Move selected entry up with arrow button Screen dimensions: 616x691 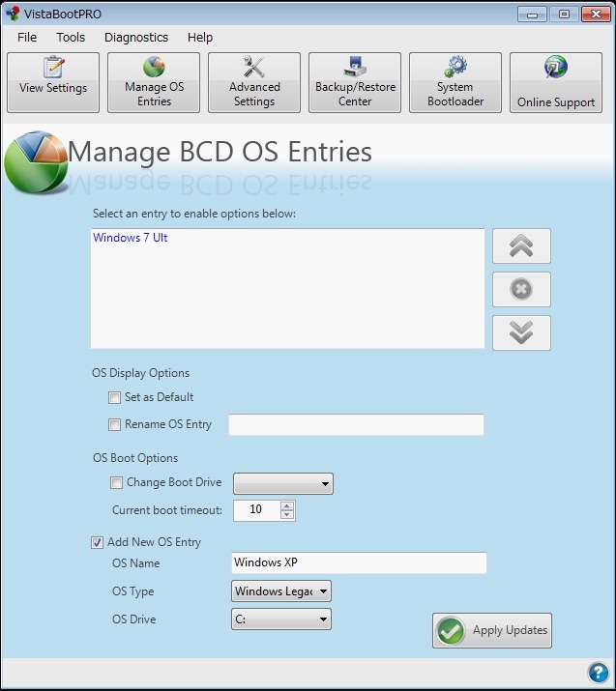[521, 246]
